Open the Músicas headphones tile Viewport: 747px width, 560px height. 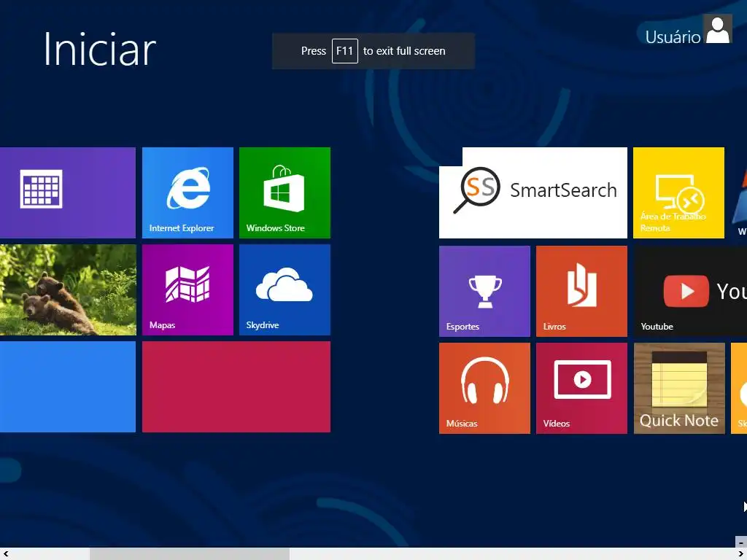[484, 388]
